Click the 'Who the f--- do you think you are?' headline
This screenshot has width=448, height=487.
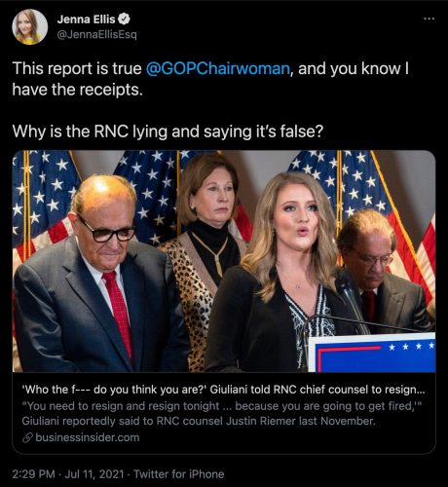(223, 390)
